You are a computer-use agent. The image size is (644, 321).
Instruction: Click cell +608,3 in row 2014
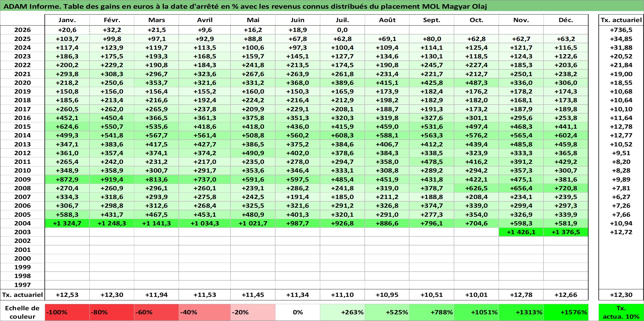click(342, 135)
